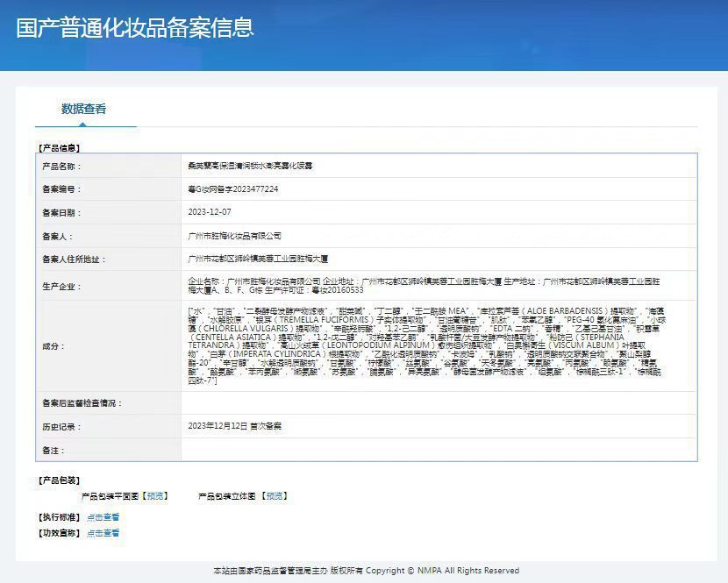The height and width of the screenshot is (583, 728).
Task: Click the 生产企业 details text
Action: coord(424,286)
